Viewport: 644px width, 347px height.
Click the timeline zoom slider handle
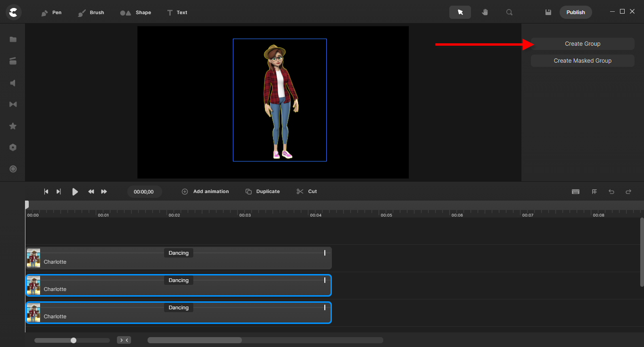point(74,340)
